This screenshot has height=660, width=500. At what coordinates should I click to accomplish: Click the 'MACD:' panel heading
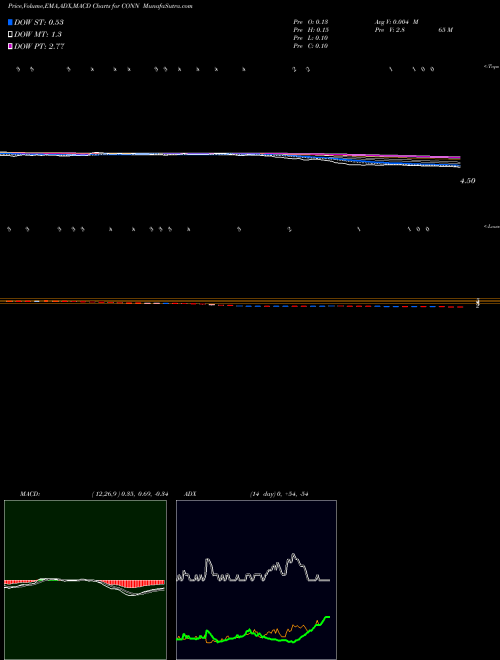[x=30, y=494]
